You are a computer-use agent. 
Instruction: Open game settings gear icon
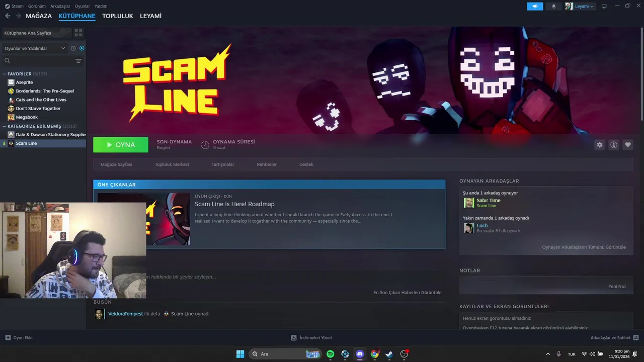coord(600,145)
